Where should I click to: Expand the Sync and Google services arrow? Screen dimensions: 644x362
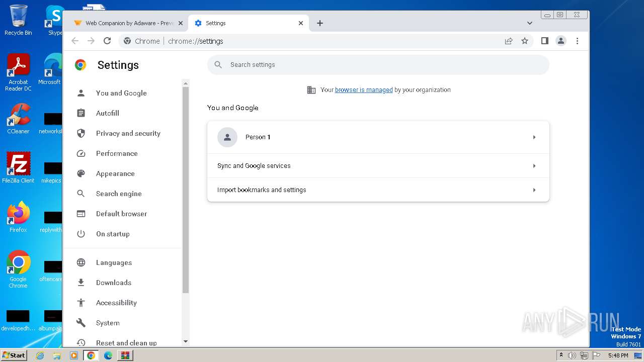[534, 166]
